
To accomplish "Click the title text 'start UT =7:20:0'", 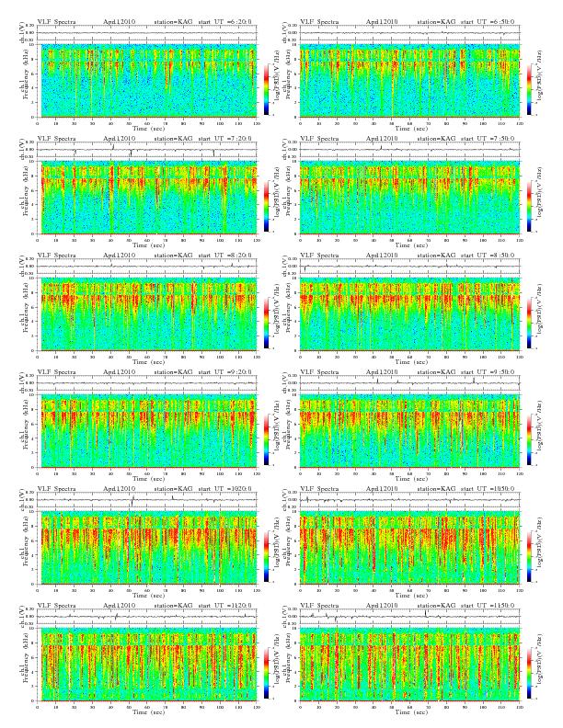I will click(x=224, y=139).
